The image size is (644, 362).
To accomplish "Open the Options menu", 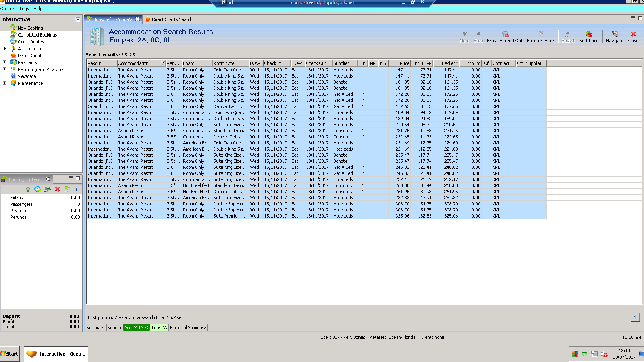I will click(x=8, y=9).
